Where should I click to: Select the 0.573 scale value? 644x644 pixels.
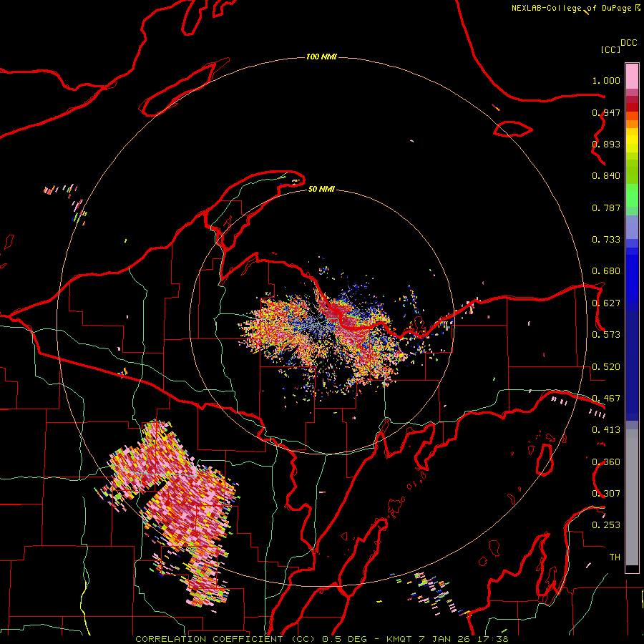pyautogui.click(x=606, y=335)
